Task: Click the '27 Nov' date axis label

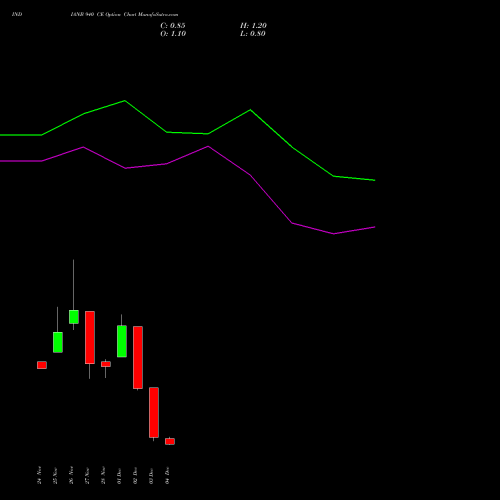Action: pos(88,476)
